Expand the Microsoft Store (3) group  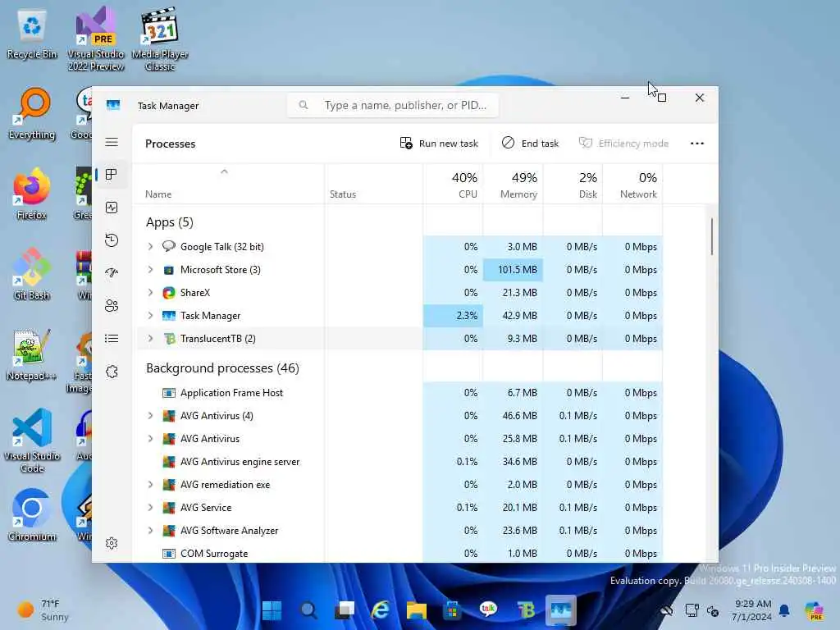[151, 269]
